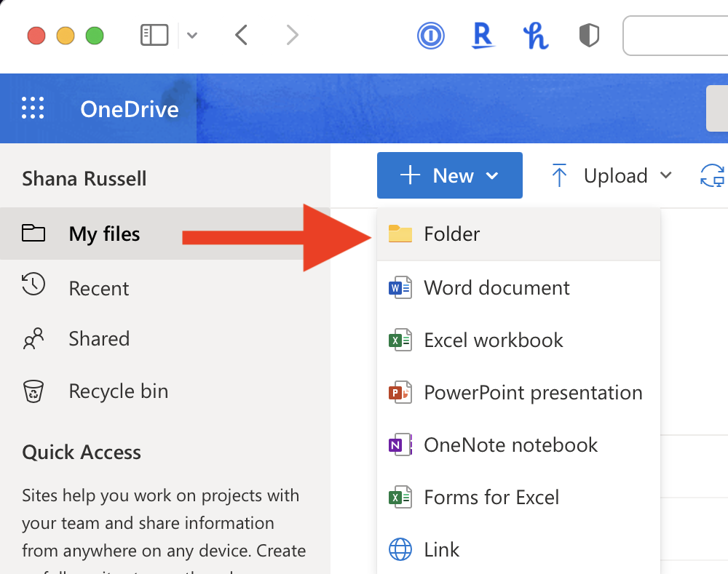Viewport: 728px width, 574px height.
Task: Click the PowerPoint icon in menu
Action: click(400, 393)
